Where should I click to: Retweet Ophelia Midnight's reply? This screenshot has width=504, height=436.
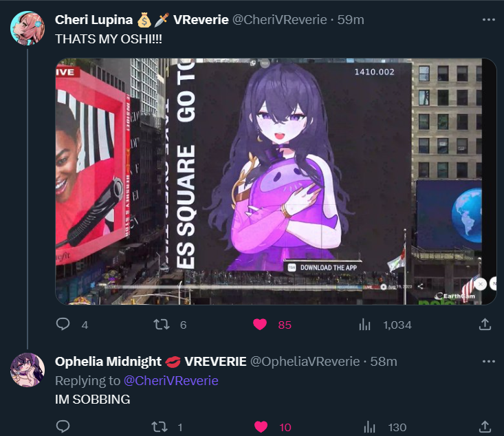(160, 427)
